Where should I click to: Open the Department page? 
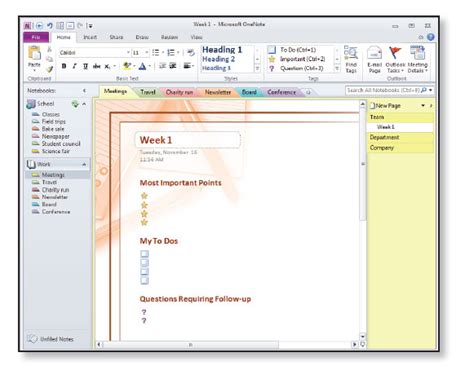point(401,137)
